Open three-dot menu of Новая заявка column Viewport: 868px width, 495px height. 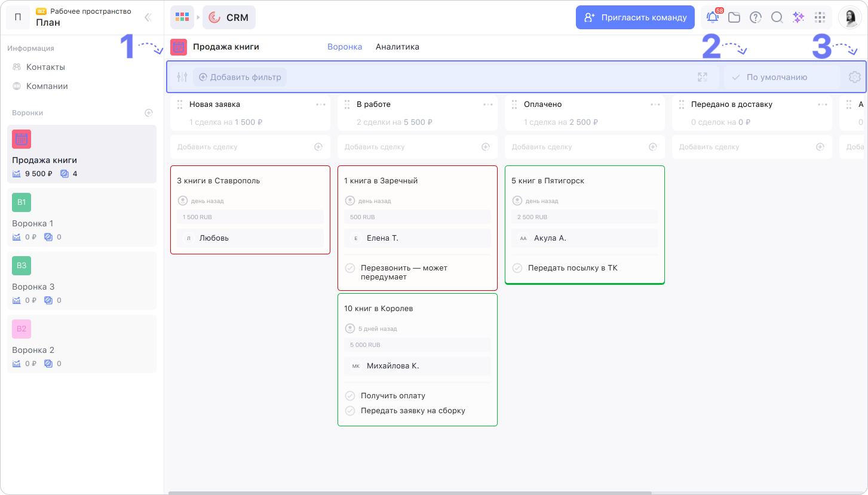point(321,104)
